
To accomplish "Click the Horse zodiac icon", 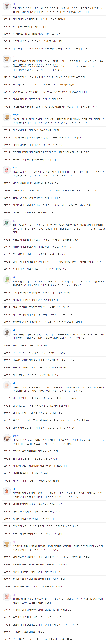I will tap(7, 332).
